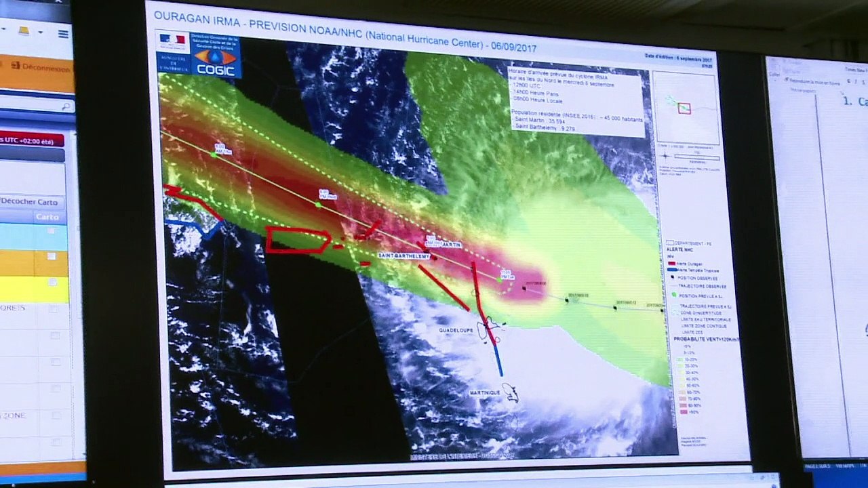Tick the Carto checkbox in the cyan row
Screen dimensions: 868x488
point(51,231)
